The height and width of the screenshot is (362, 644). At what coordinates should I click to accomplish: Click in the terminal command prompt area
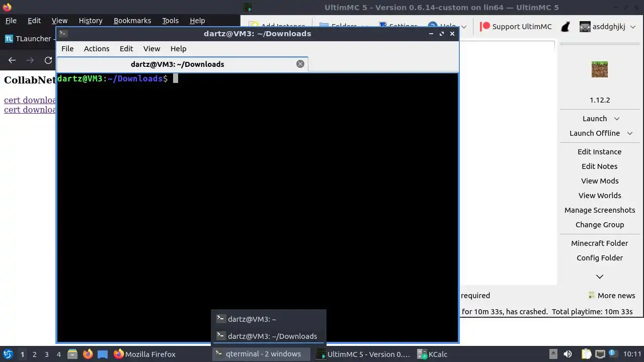(257, 207)
